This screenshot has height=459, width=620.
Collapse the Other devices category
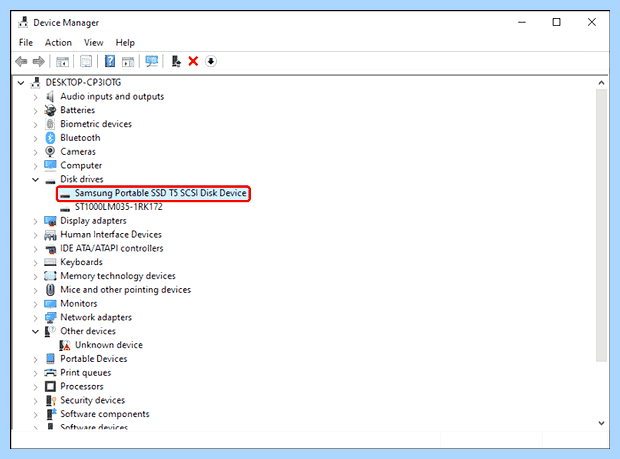[36, 331]
